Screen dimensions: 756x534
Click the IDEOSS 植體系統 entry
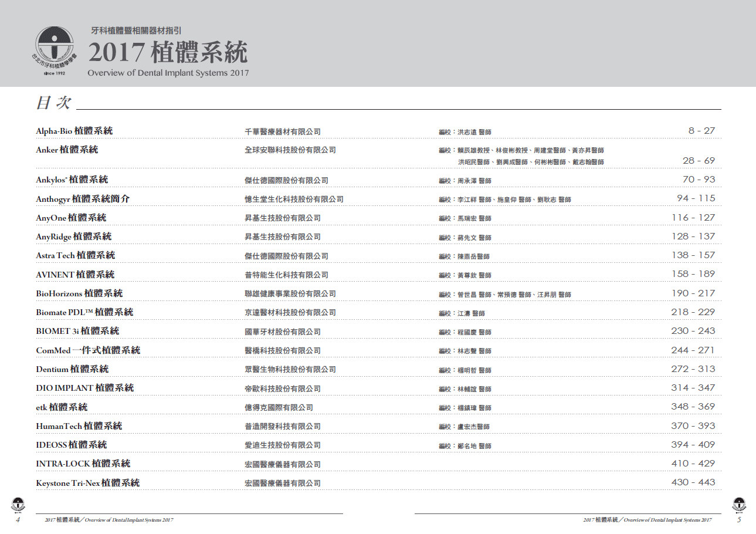coord(72,445)
